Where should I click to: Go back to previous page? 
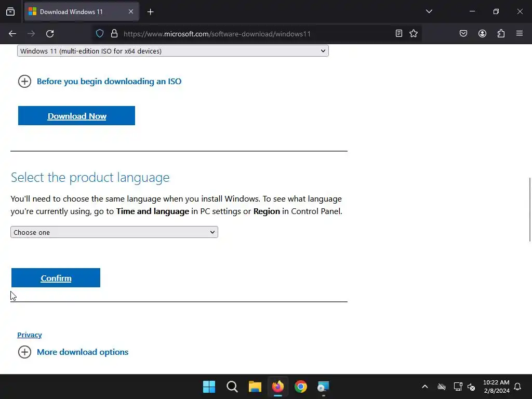tap(12, 34)
